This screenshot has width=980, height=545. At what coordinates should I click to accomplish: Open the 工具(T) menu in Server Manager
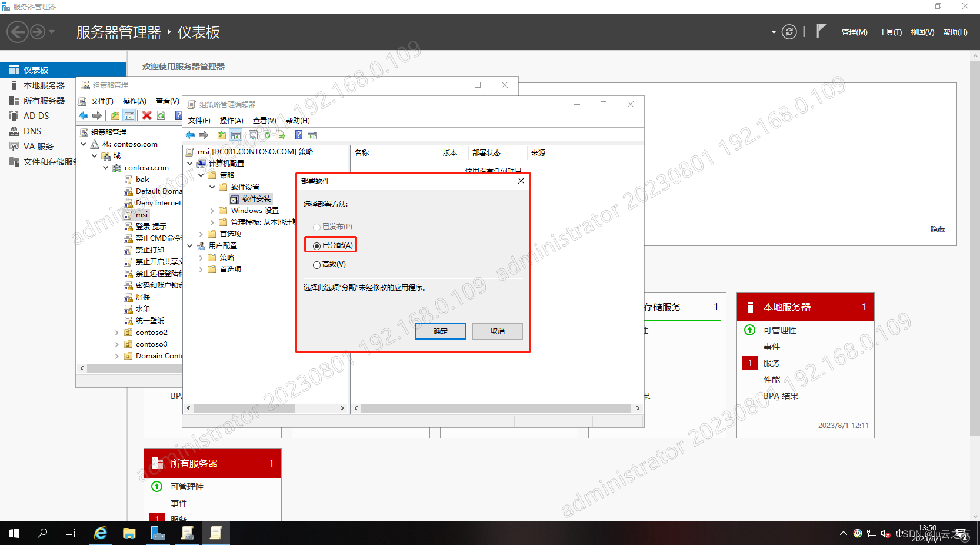pyautogui.click(x=890, y=32)
